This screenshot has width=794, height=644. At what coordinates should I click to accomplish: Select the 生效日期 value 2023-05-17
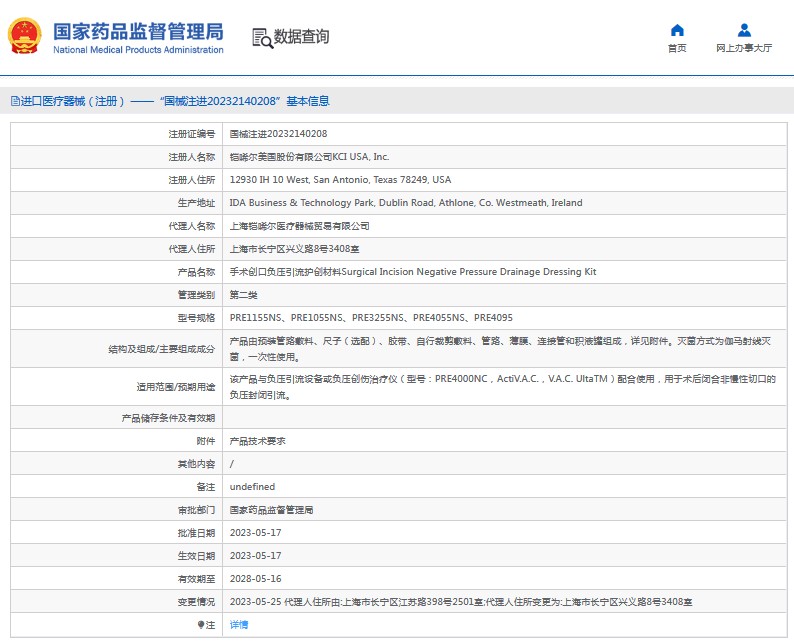point(256,556)
